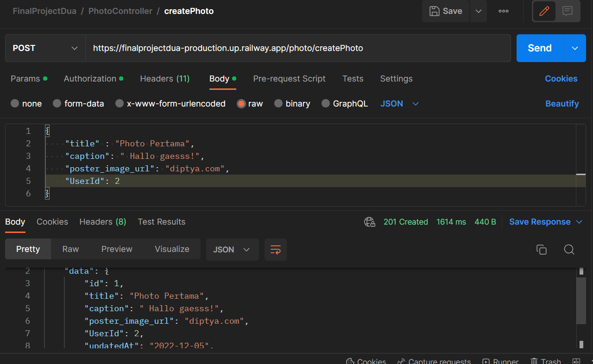Screen dimensions: 593x364
Task: Open the Pre-request Script tab
Action: [290, 79]
